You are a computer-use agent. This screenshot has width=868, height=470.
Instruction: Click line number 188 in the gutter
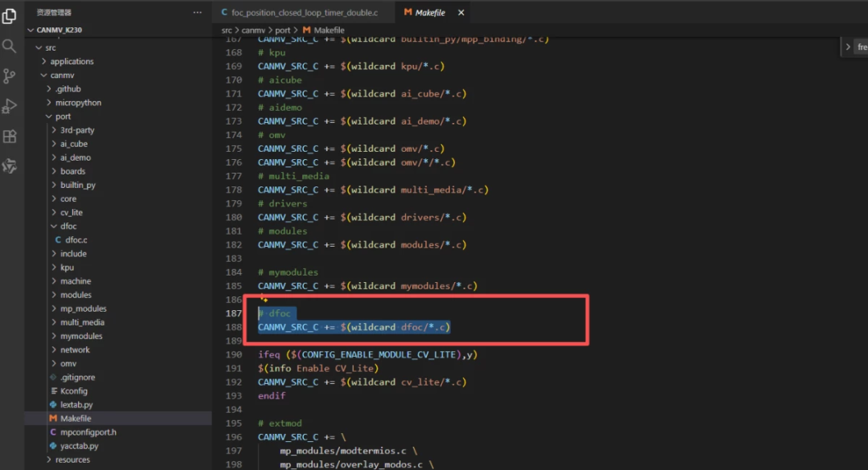point(234,327)
